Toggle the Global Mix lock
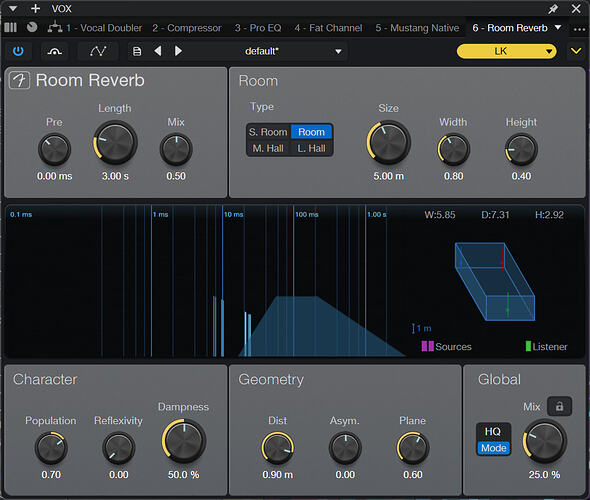This screenshot has width=590, height=500. (560, 406)
